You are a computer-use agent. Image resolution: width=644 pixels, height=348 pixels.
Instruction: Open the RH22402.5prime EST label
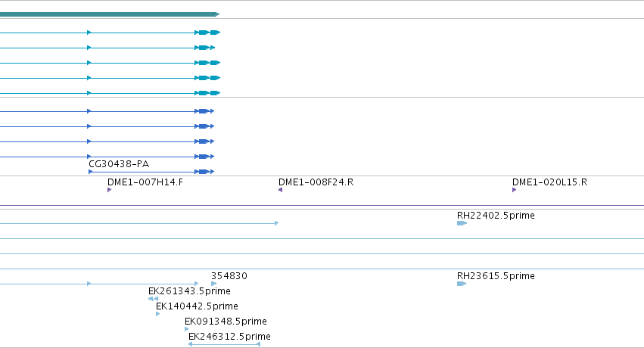pos(496,216)
